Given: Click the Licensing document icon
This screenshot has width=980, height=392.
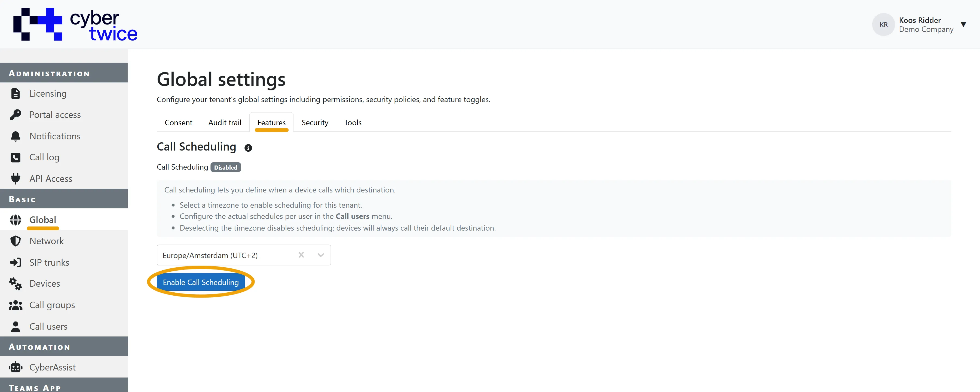Looking at the screenshot, I should pyautogui.click(x=15, y=94).
